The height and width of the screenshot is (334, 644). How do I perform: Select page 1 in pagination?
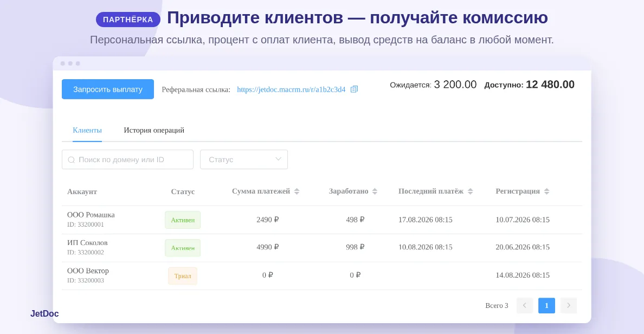point(546,305)
